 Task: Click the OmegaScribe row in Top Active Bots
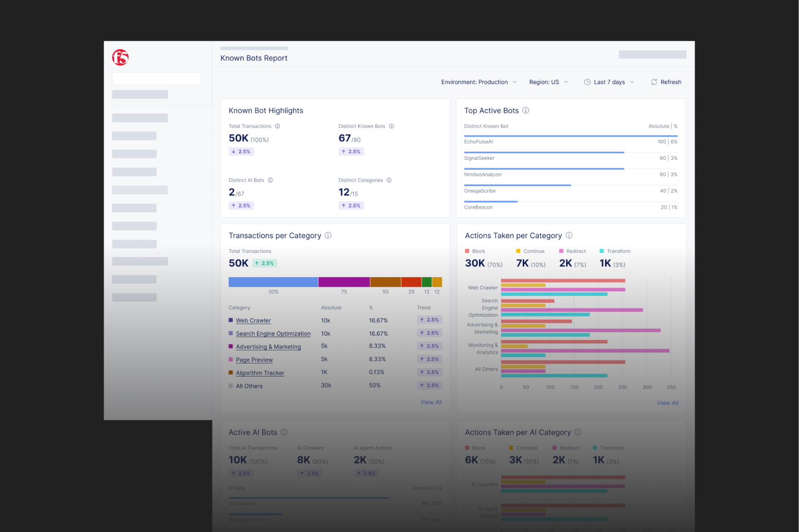coord(571,189)
